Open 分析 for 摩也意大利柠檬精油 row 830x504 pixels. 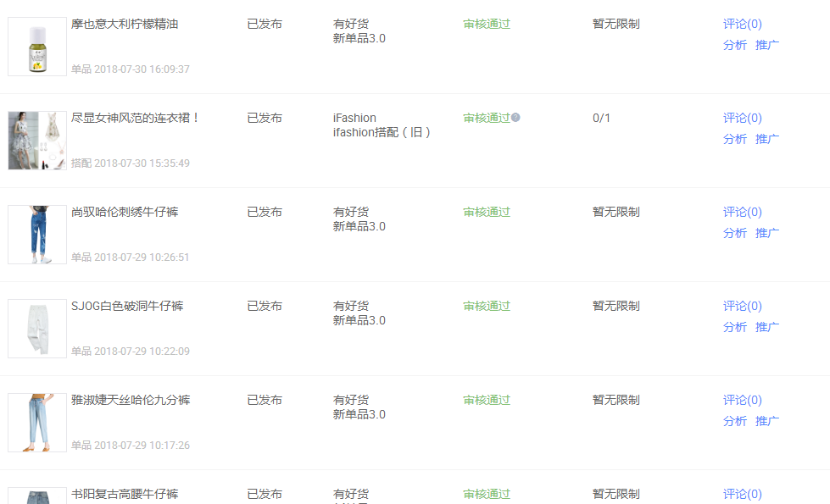[x=735, y=45]
